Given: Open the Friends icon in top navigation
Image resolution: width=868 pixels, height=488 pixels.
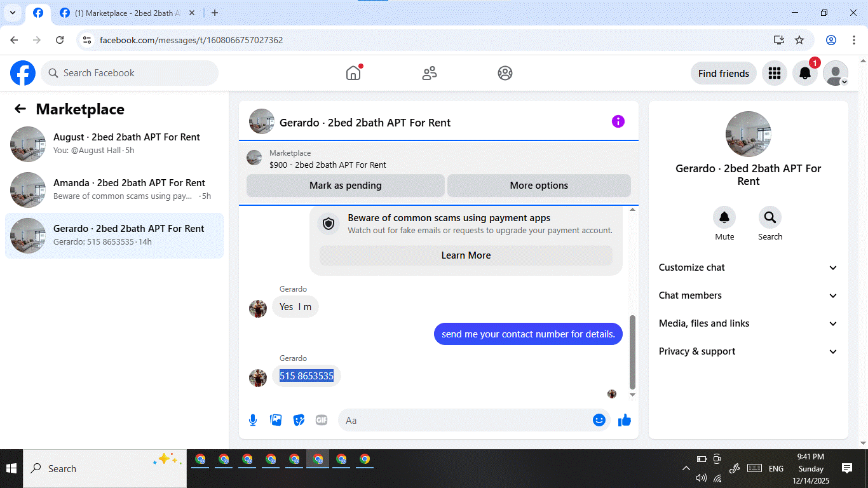Looking at the screenshot, I should click(x=430, y=73).
